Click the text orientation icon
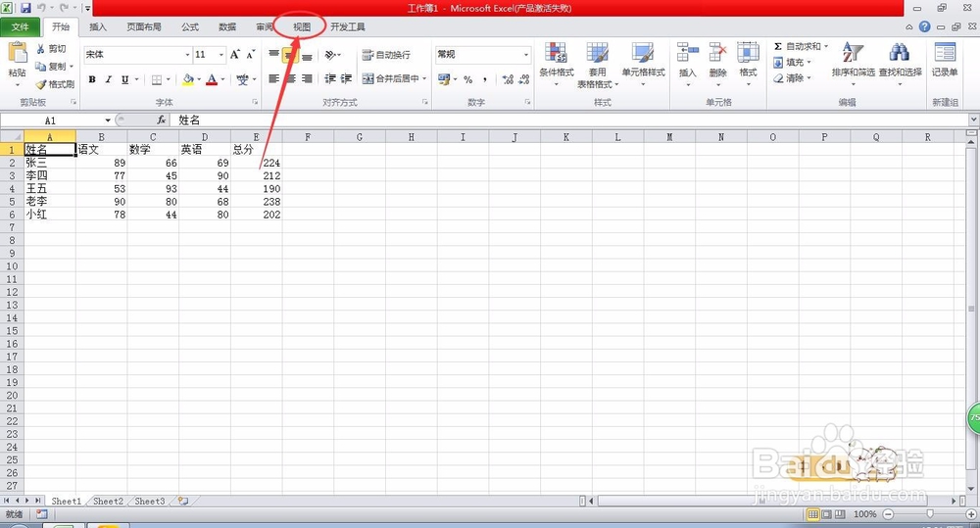 coord(331,55)
